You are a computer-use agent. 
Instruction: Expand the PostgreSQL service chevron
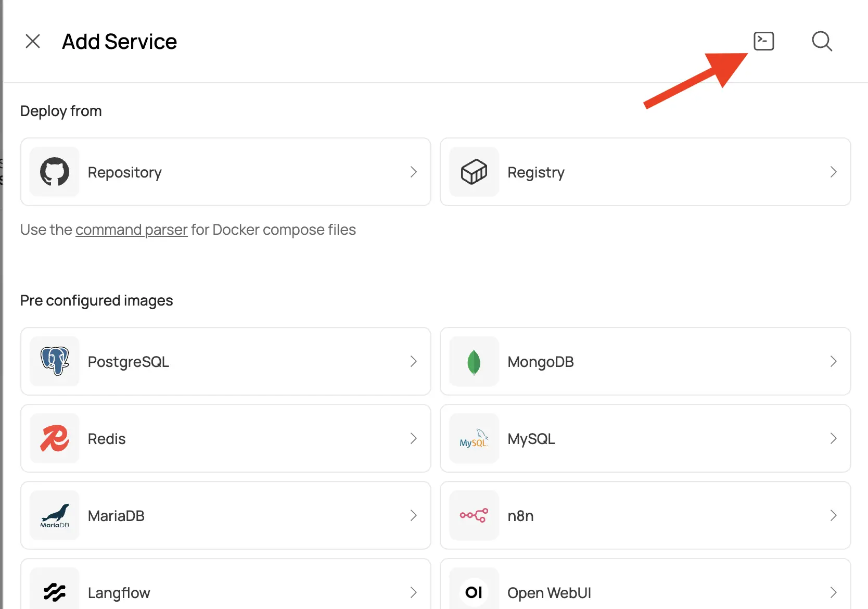413,361
